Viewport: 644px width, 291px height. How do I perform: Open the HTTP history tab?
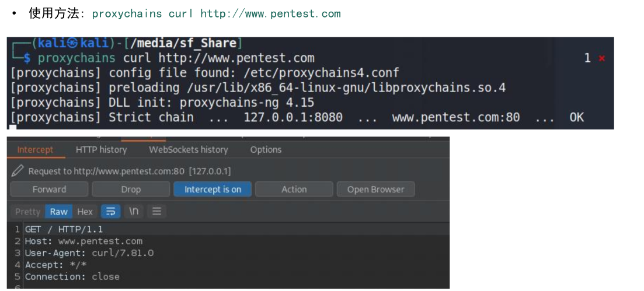tap(101, 150)
